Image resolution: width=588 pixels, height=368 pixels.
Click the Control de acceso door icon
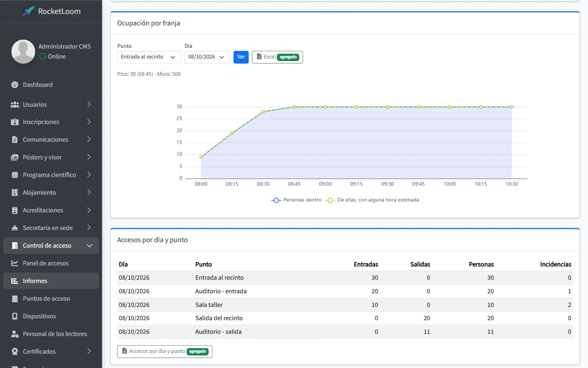[15, 245]
